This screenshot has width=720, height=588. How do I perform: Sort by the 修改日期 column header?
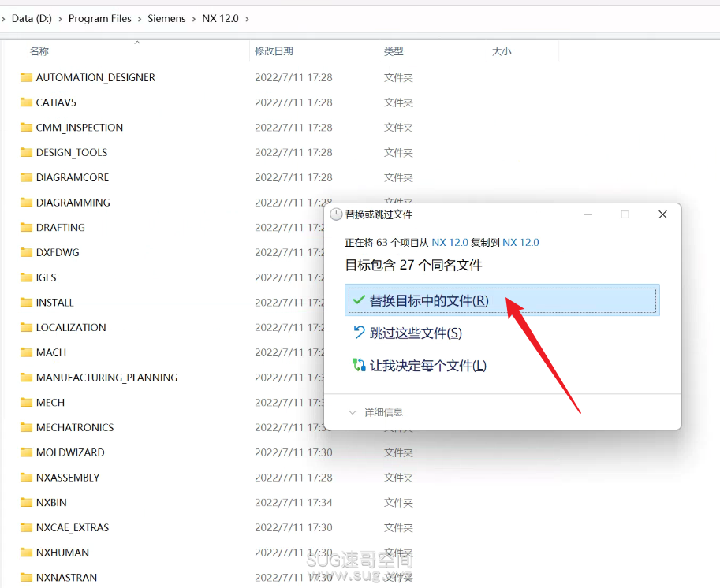[274, 51]
